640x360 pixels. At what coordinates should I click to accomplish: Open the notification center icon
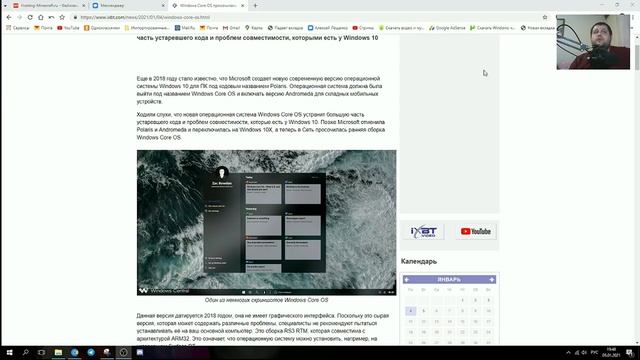[x=630, y=353]
